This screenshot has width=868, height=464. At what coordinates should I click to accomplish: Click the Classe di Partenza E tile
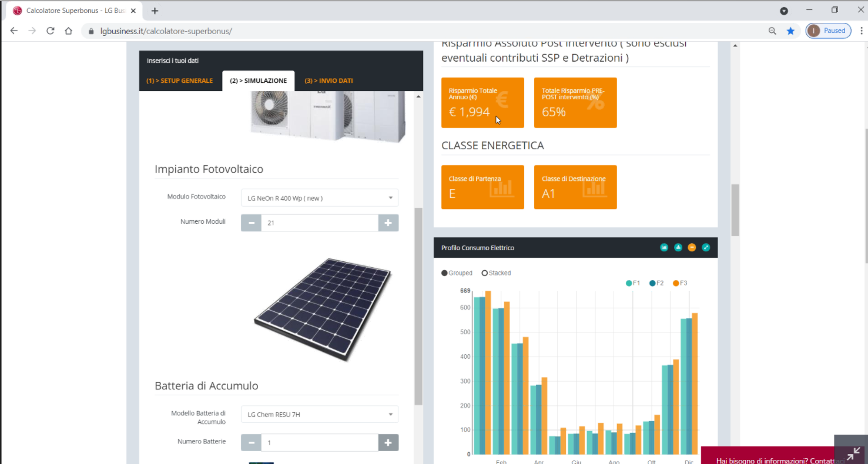482,187
